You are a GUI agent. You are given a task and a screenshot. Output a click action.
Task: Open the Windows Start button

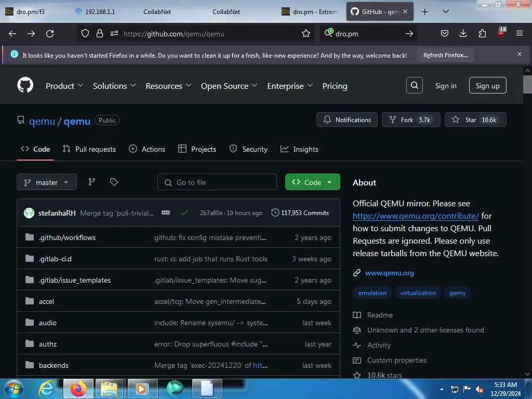(13, 389)
